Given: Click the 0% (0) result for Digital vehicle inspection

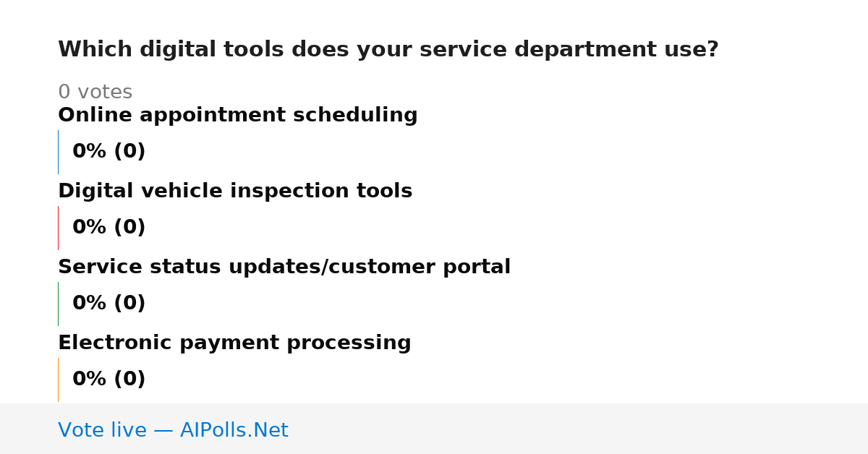Looking at the screenshot, I should tap(109, 228).
